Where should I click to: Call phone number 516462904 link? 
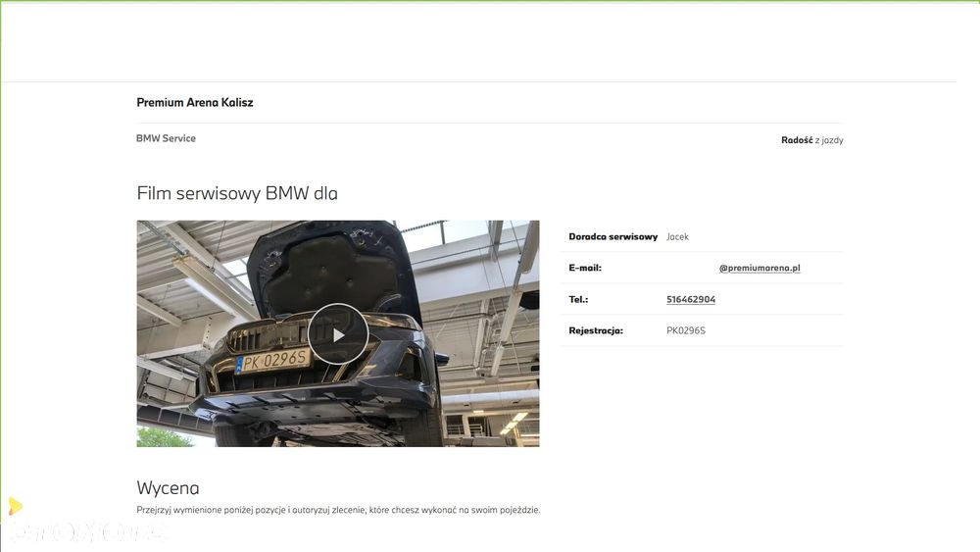pos(691,299)
